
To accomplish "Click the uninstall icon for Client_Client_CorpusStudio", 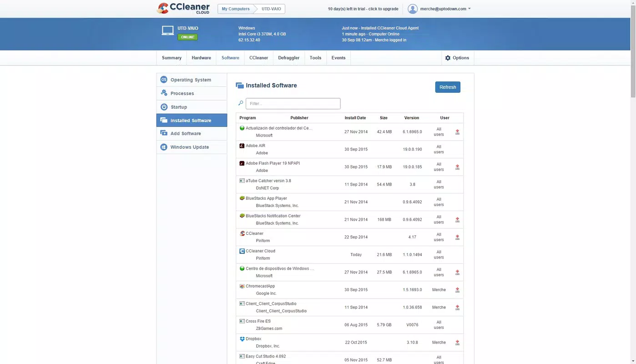I will click(x=457, y=308).
